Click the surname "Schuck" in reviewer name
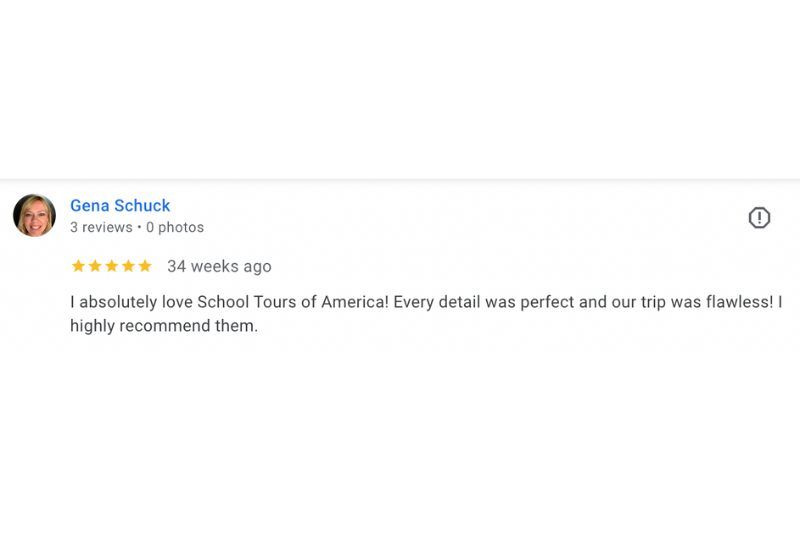 point(142,206)
